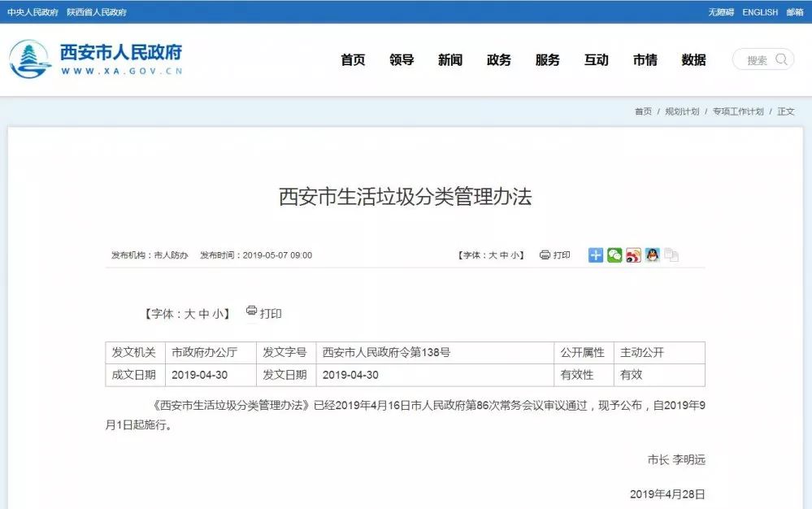Click the 成文日期 header cell

[135, 375]
